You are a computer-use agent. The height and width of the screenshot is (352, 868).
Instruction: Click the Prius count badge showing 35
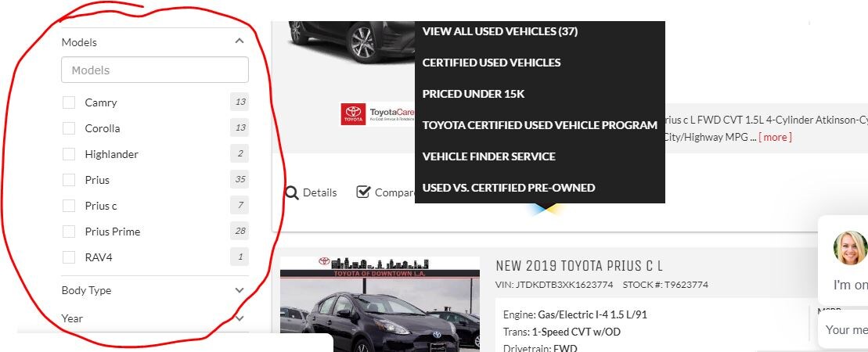240,179
